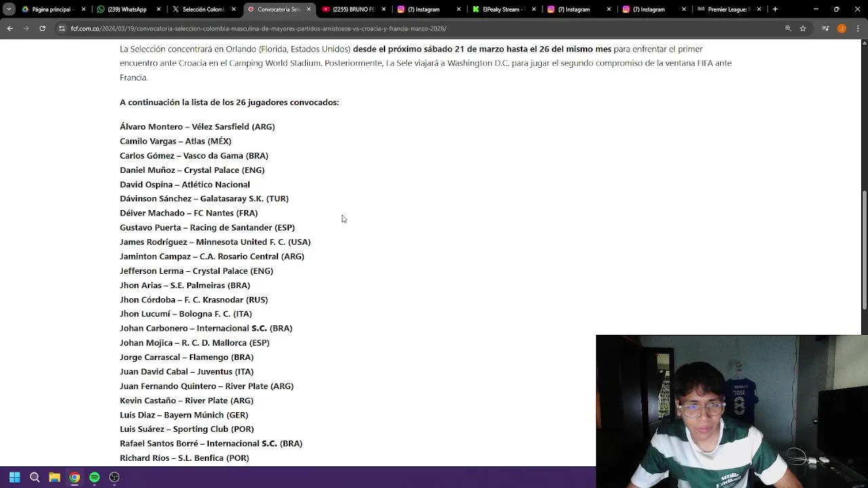Open Windows taskbar search
The image size is (868, 488).
click(35, 477)
